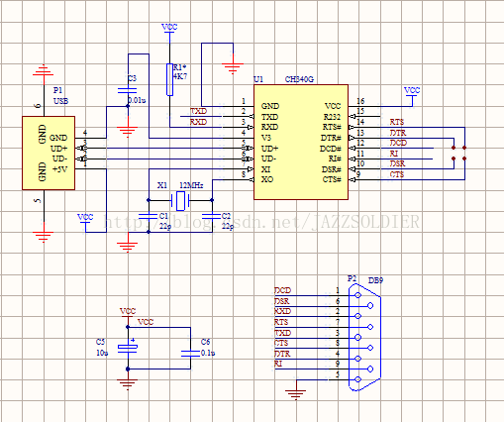
Task: Click the '0.01u' value of C3
Action: 137,100
